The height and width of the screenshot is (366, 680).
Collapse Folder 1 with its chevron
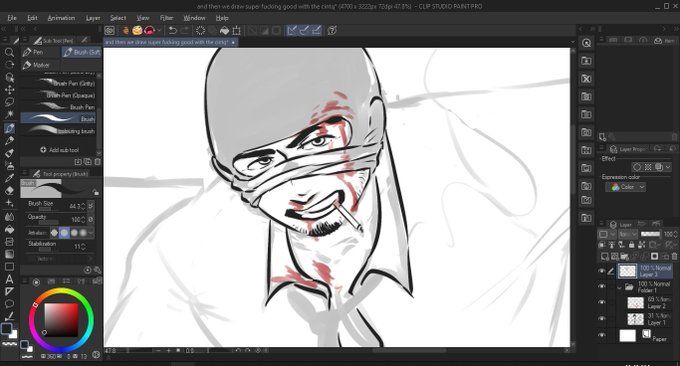[x=619, y=287]
